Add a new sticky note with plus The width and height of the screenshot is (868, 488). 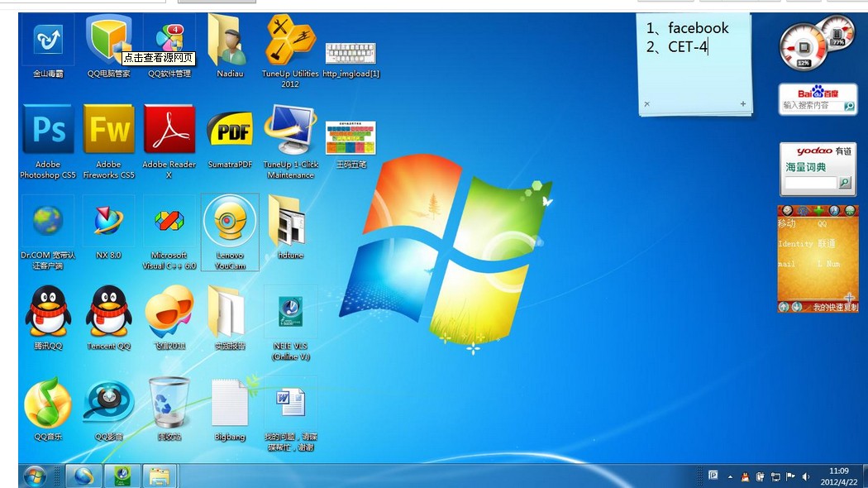click(x=743, y=104)
